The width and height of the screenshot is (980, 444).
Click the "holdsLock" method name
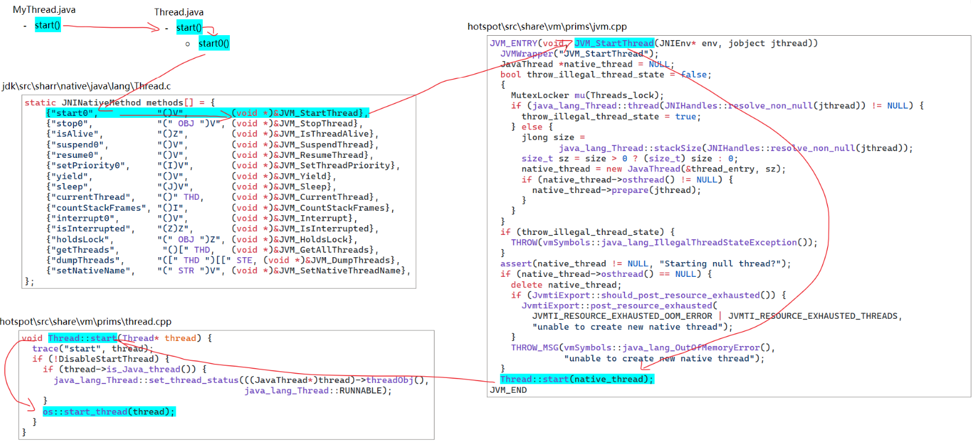pos(80,239)
